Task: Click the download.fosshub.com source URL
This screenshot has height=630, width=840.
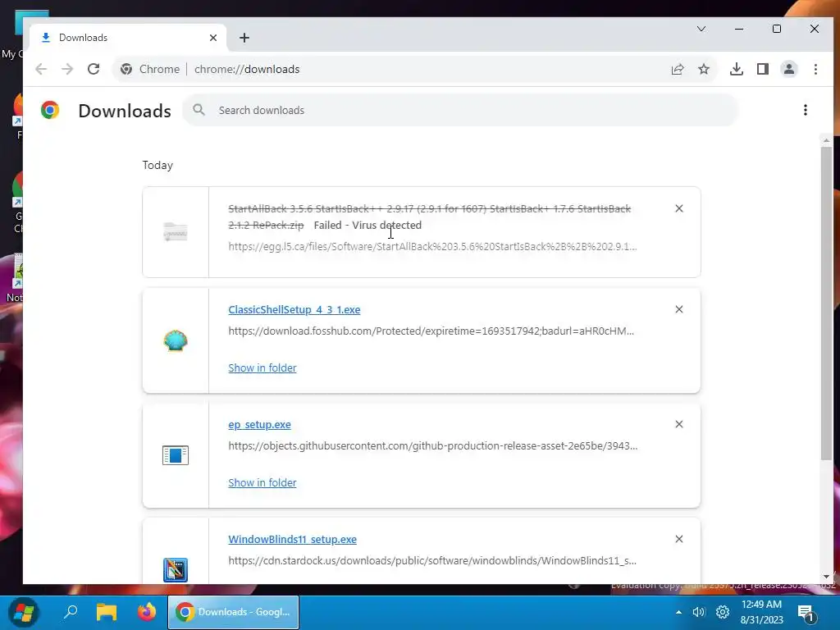Action: tap(431, 331)
